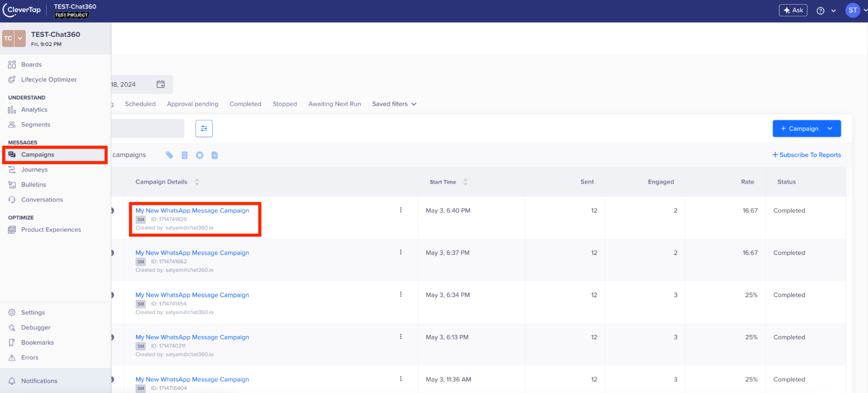Click the TEST-Chat360 project name in header
This screenshot has height=393, width=868.
[75, 7]
